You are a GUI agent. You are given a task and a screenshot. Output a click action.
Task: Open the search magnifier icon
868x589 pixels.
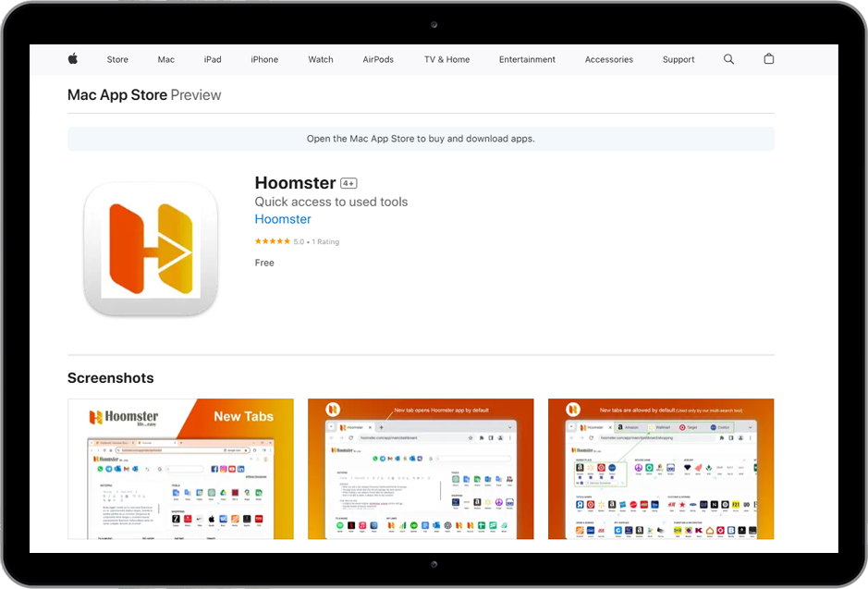pyautogui.click(x=728, y=59)
